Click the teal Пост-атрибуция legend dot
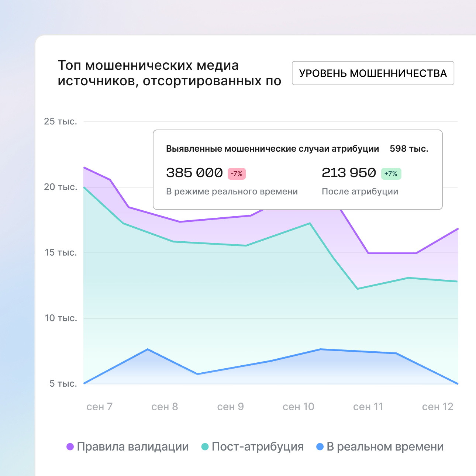This screenshot has height=476, width=476. coord(205,447)
